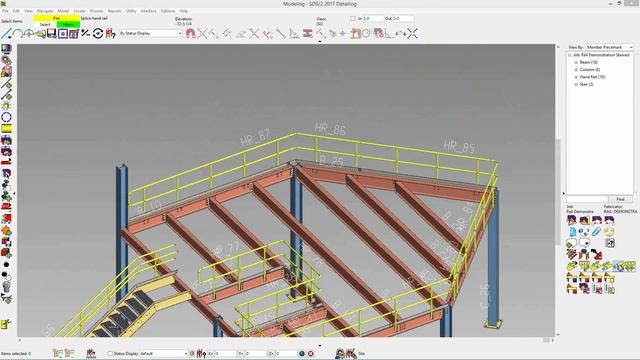This screenshot has width=640, height=360.
Task: Click the HR_87 handrail label in model
Action: pos(255,138)
